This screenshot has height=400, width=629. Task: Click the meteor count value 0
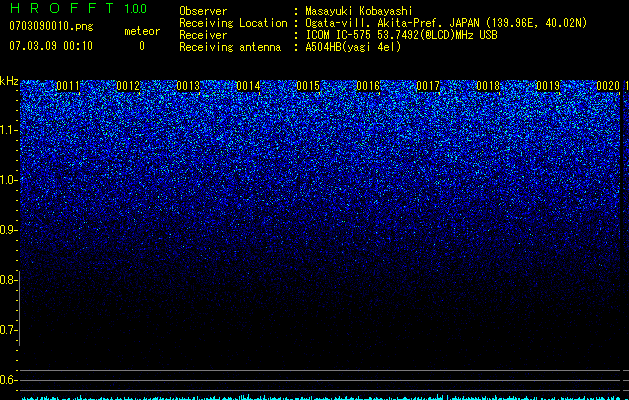[x=142, y=46]
